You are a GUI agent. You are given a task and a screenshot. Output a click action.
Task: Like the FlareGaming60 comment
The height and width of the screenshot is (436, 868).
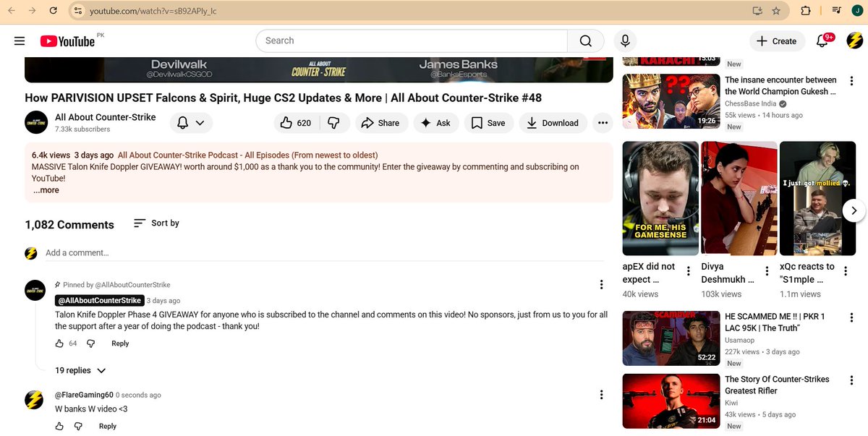point(60,426)
